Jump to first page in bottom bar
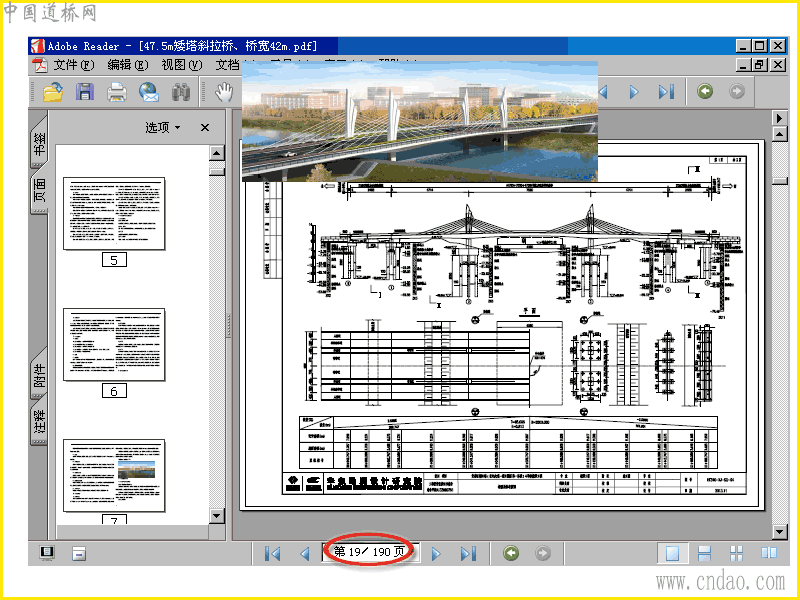 point(272,554)
